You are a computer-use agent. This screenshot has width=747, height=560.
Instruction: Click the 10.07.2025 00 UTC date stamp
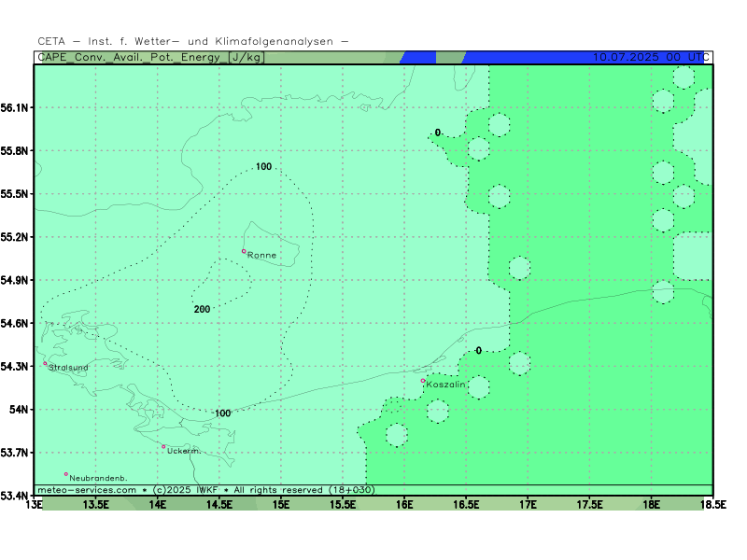point(651,57)
